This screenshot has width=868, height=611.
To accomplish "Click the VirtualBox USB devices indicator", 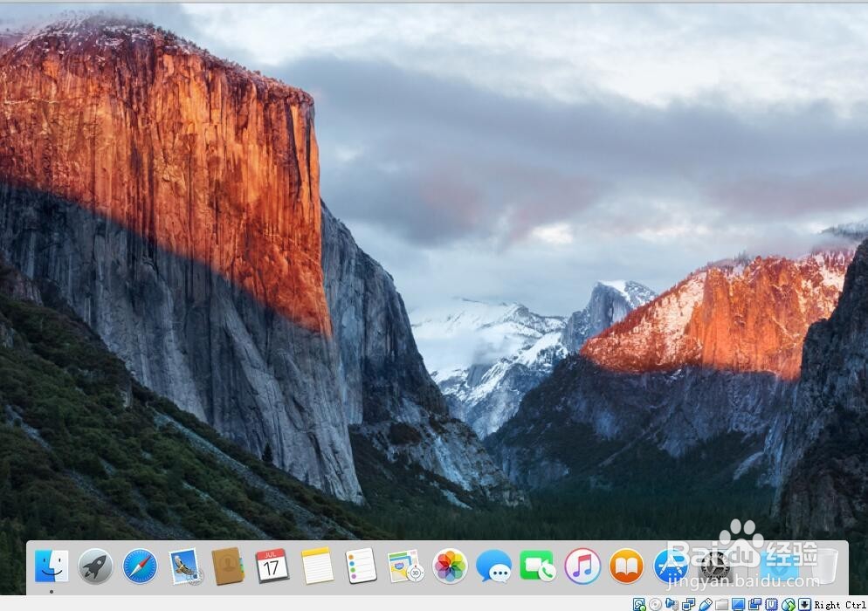I will pos(706,603).
